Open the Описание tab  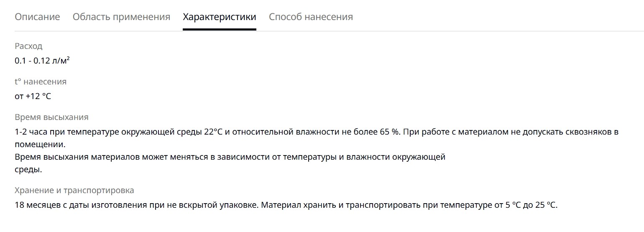click(x=37, y=17)
